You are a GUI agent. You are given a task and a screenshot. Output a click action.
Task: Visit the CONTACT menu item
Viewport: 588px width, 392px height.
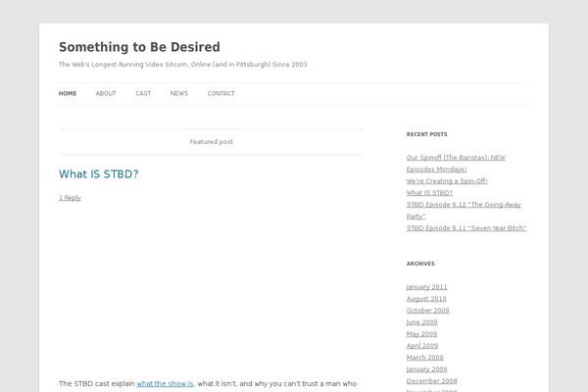[x=220, y=93]
